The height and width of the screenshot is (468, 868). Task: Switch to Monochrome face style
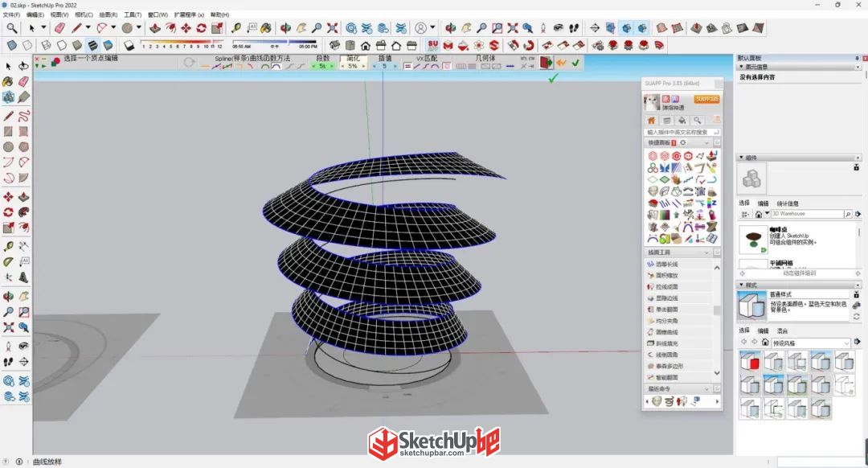pos(108,45)
